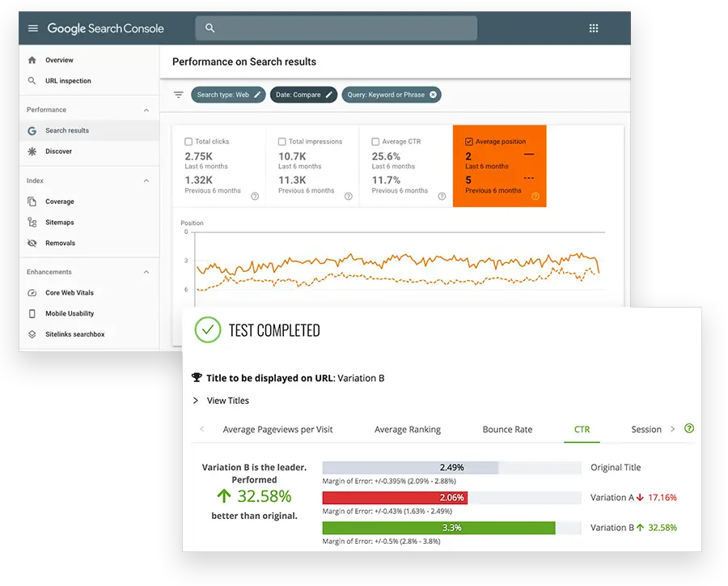Viewport: 728px width, 586px height.
Task: Click the Google G icon beside Search results
Action: coord(32,130)
